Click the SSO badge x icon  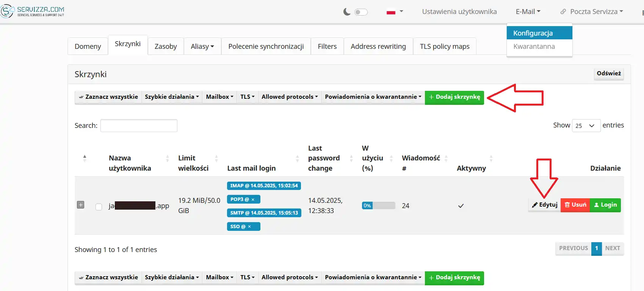coord(249,227)
